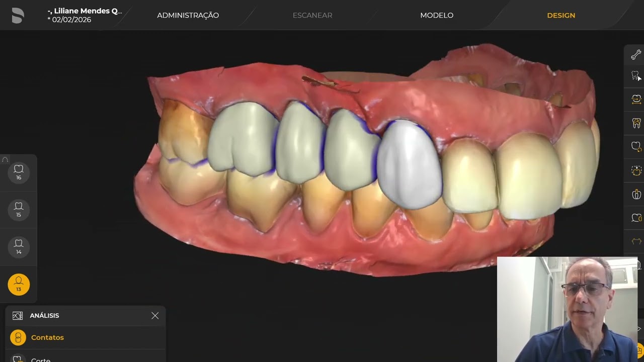Click the ANÁLISIS panel title
This screenshot has width=644, height=362.
pyautogui.click(x=44, y=316)
